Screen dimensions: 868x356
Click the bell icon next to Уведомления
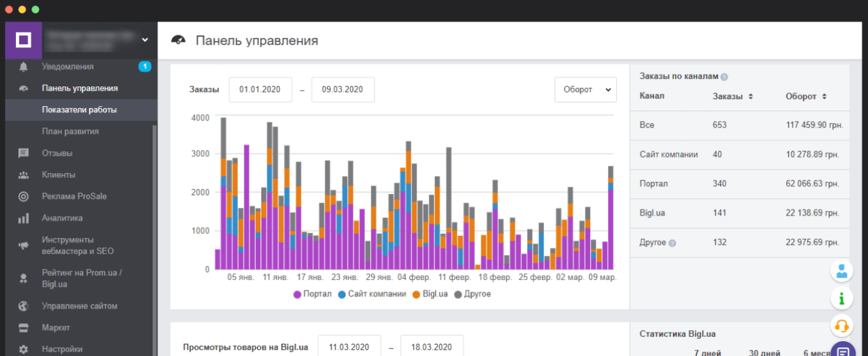[23, 66]
